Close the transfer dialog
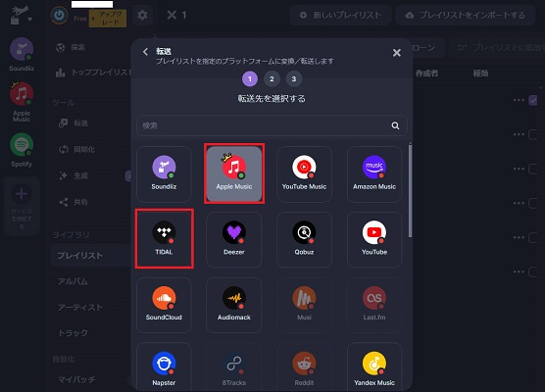Viewport: 545px width, 392px height. (x=397, y=53)
